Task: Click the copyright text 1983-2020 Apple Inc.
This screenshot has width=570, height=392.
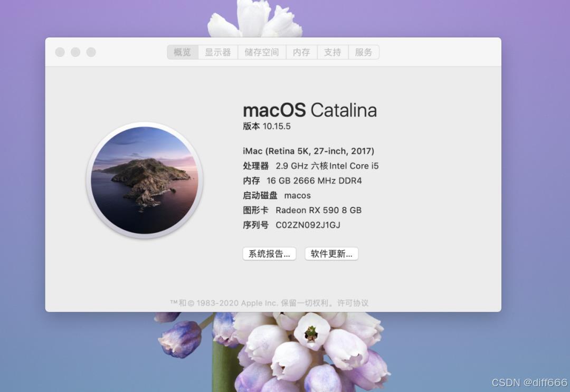Action: (x=237, y=303)
